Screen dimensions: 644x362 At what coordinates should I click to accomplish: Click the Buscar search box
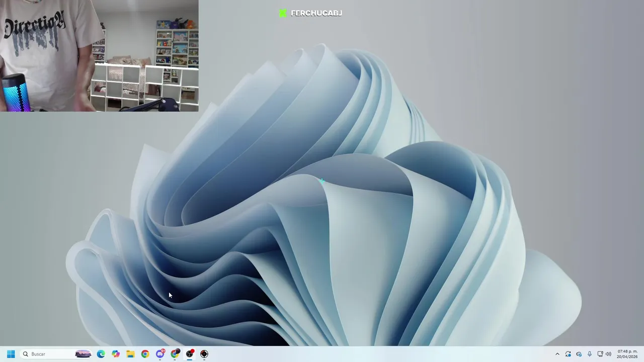(56, 354)
